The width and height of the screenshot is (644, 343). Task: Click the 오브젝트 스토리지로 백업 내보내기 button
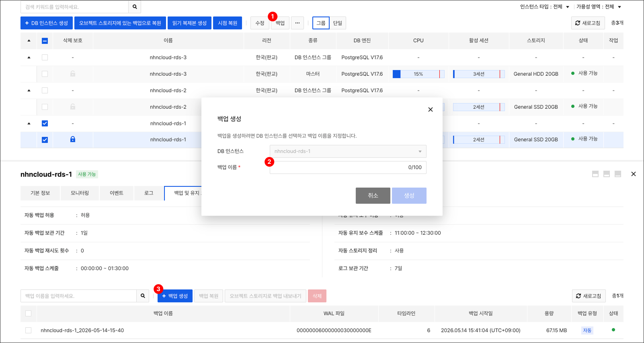(x=265, y=296)
